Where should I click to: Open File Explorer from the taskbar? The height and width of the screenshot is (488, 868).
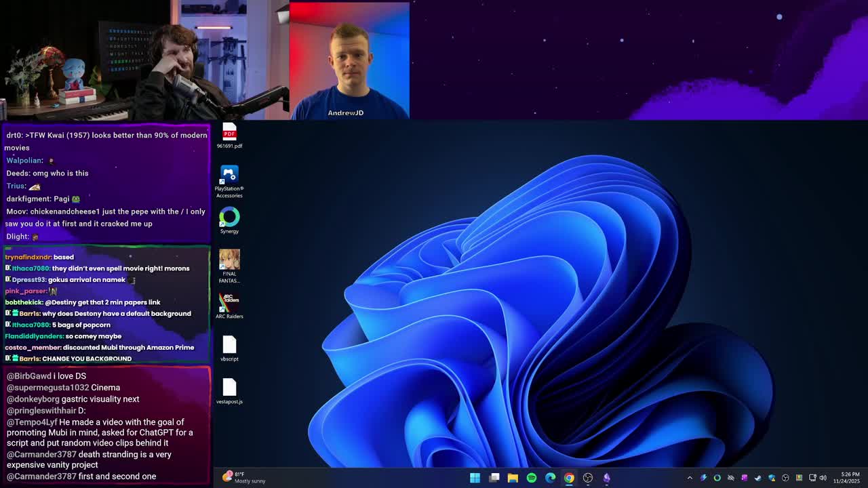pyautogui.click(x=513, y=478)
